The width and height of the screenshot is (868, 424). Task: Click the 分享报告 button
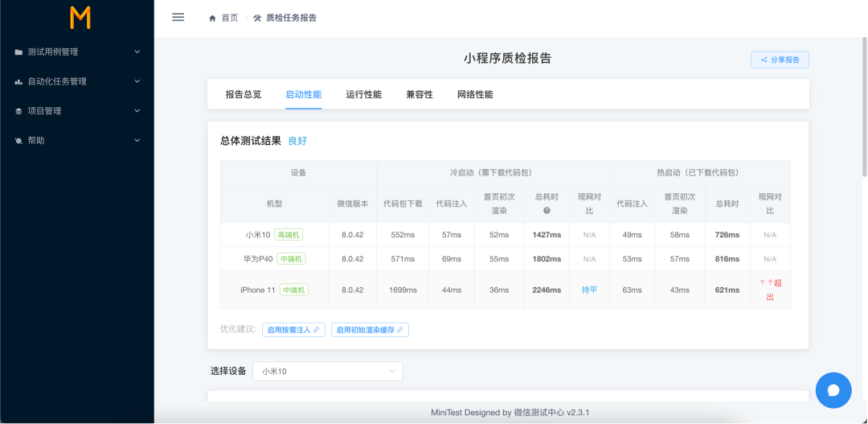coord(780,60)
